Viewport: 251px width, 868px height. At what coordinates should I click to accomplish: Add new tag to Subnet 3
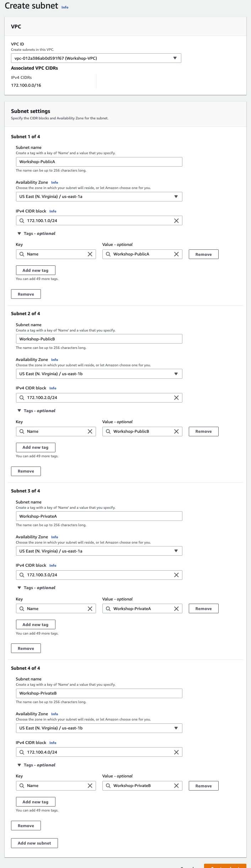coord(36,625)
